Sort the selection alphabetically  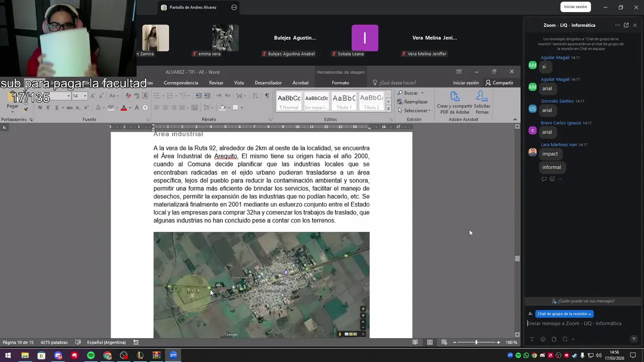255,96
